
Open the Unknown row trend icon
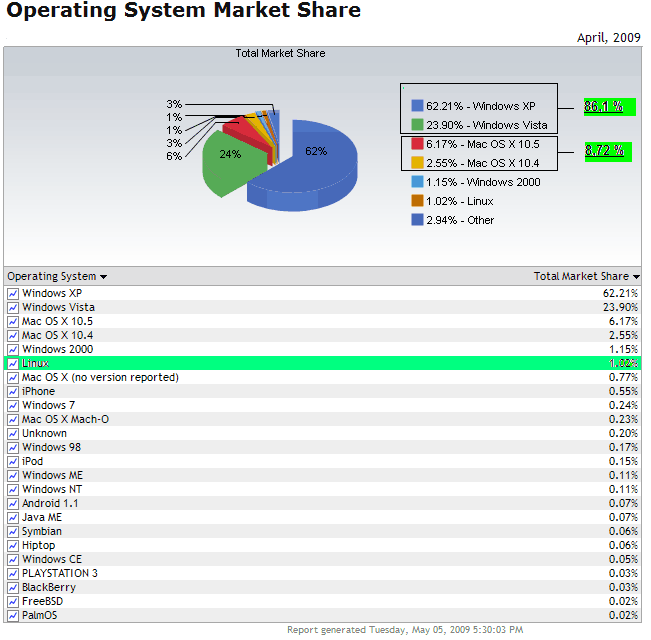13,434
